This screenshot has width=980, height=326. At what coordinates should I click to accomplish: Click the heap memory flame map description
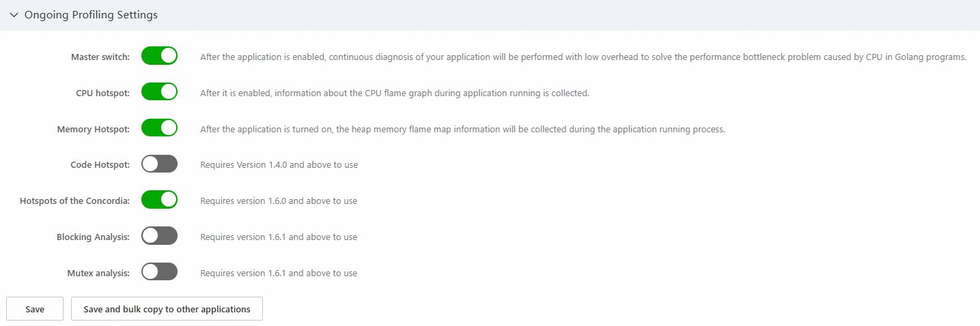(462, 130)
